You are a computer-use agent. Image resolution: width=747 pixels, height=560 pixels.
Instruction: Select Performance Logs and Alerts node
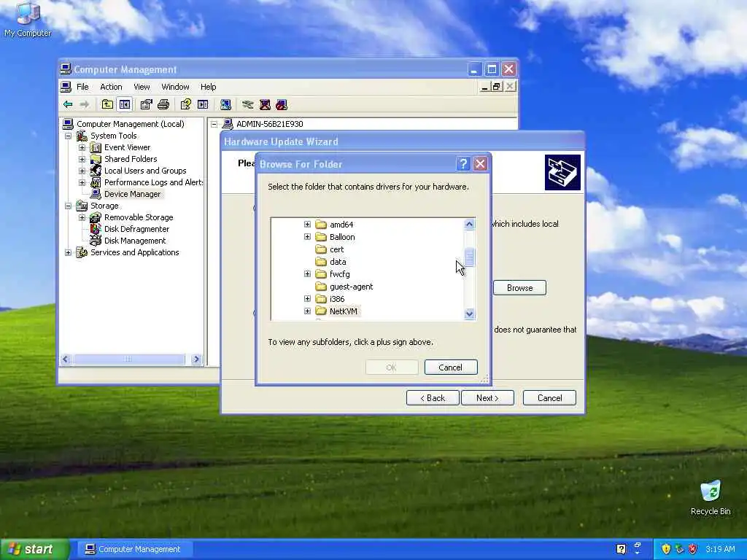pyautogui.click(x=153, y=182)
